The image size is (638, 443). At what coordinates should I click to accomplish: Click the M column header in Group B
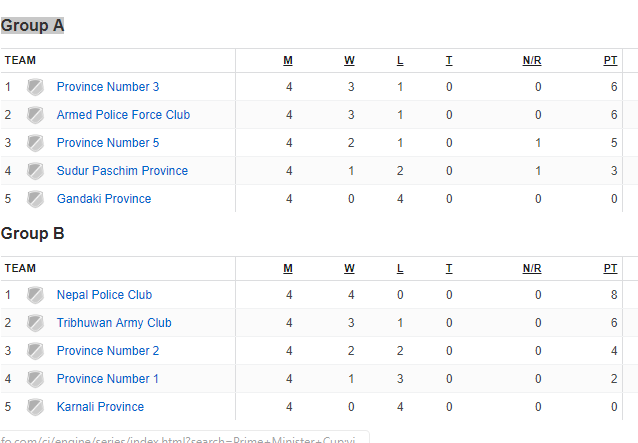(x=288, y=268)
